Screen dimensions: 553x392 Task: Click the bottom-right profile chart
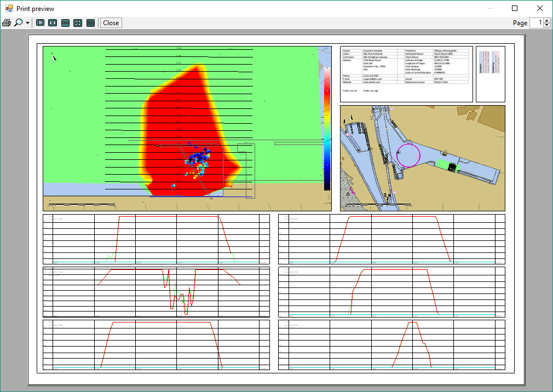(391, 345)
